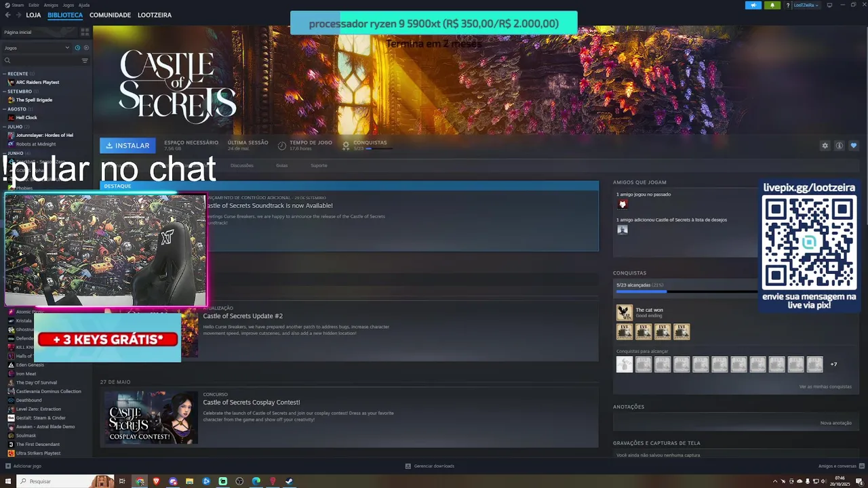868x488 pixels.
Task: Open the Exibir menu
Action: click(x=34, y=5)
